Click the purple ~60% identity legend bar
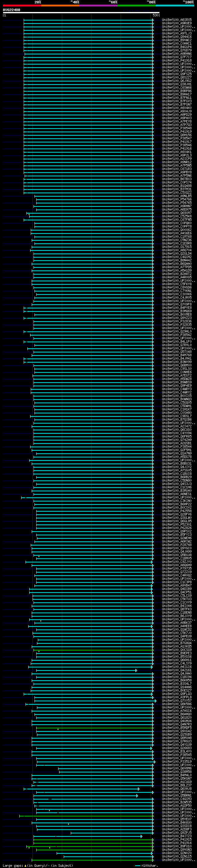Image resolution: width=197 pixels, height=868 pixels. [99, 6]
